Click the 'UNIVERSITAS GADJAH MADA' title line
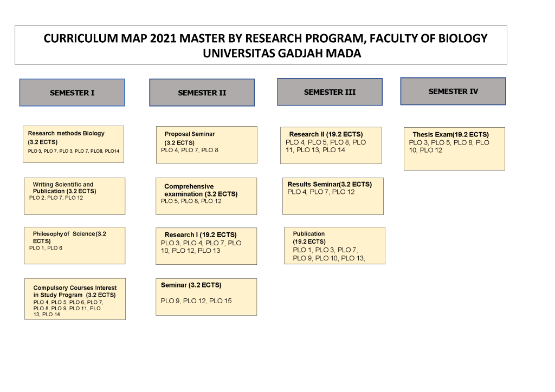This screenshot has width=555, height=392. click(282, 54)
